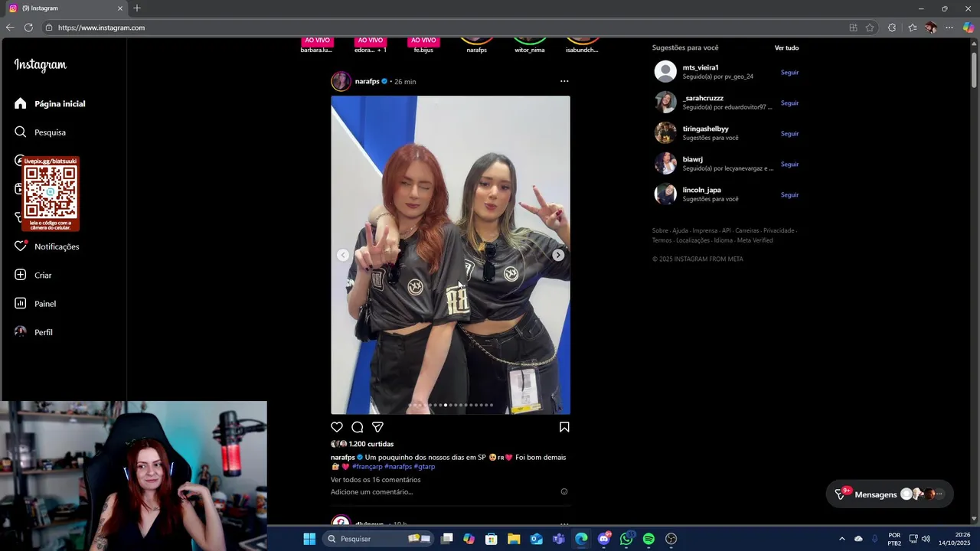
Task: Open the narafps username on the post header
Action: coord(367,81)
